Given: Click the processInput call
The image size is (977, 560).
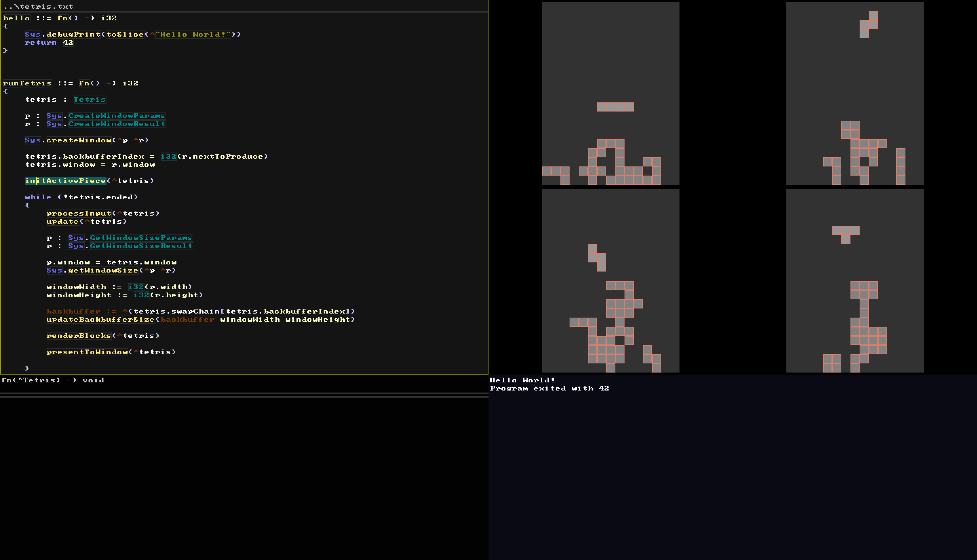Looking at the screenshot, I should pos(103,213).
